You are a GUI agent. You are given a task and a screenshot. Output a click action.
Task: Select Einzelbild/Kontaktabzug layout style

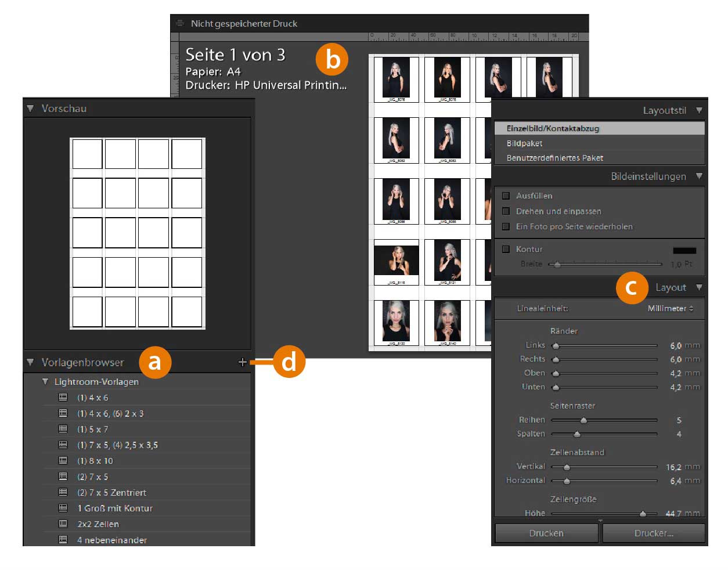click(599, 128)
